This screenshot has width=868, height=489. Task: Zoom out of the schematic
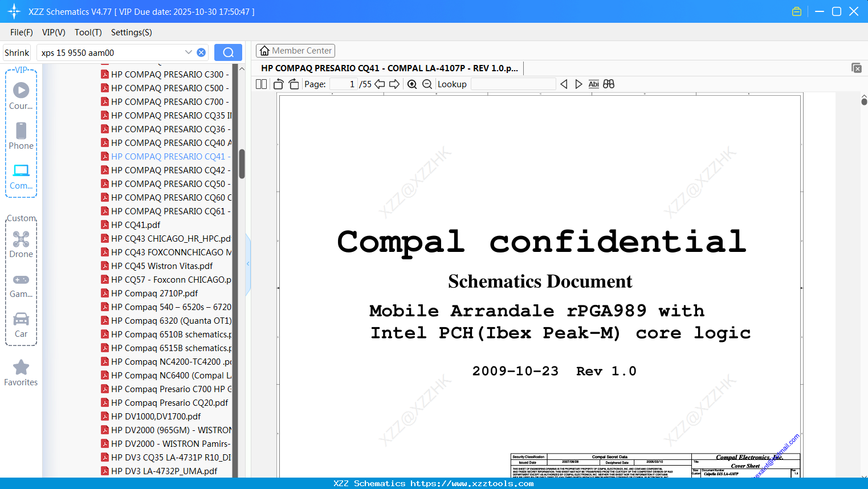tap(427, 84)
